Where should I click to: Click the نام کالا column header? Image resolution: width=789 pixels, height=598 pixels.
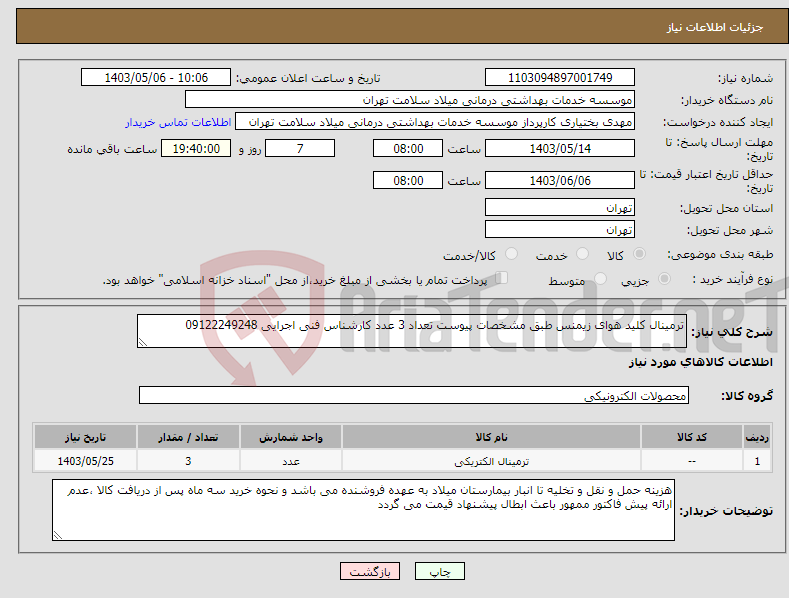click(x=492, y=437)
